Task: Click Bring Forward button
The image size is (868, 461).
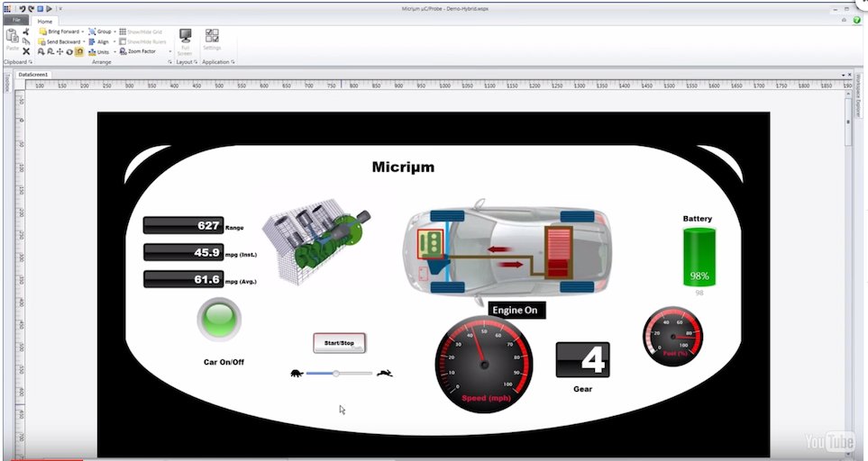Action: point(59,32)
